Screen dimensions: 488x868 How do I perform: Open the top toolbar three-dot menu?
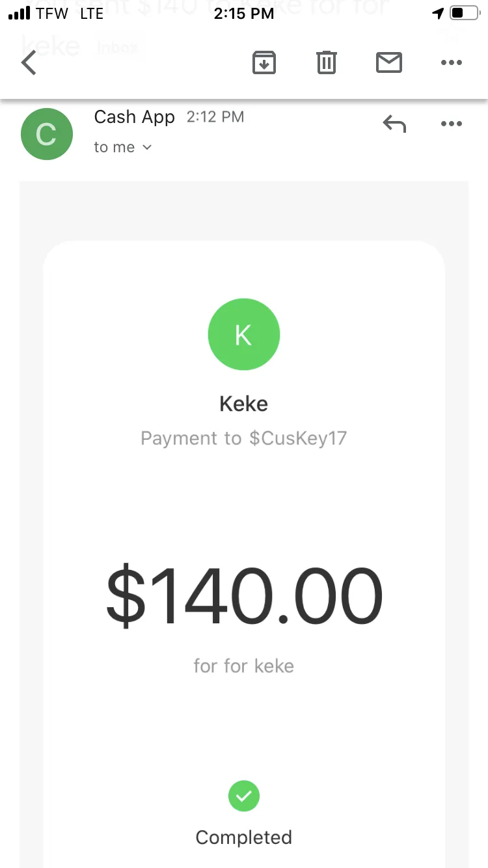(451, 63)
